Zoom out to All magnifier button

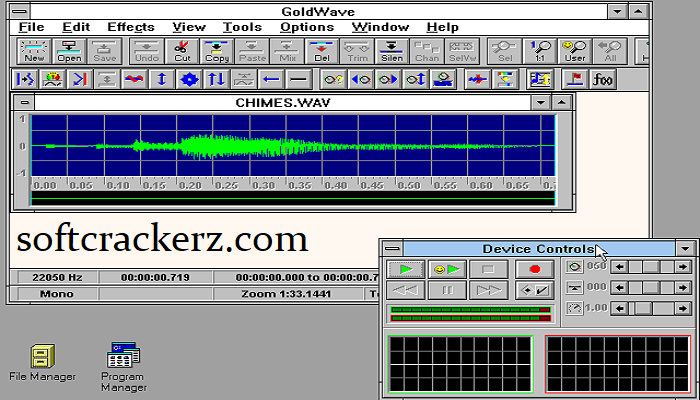(610, 51)
